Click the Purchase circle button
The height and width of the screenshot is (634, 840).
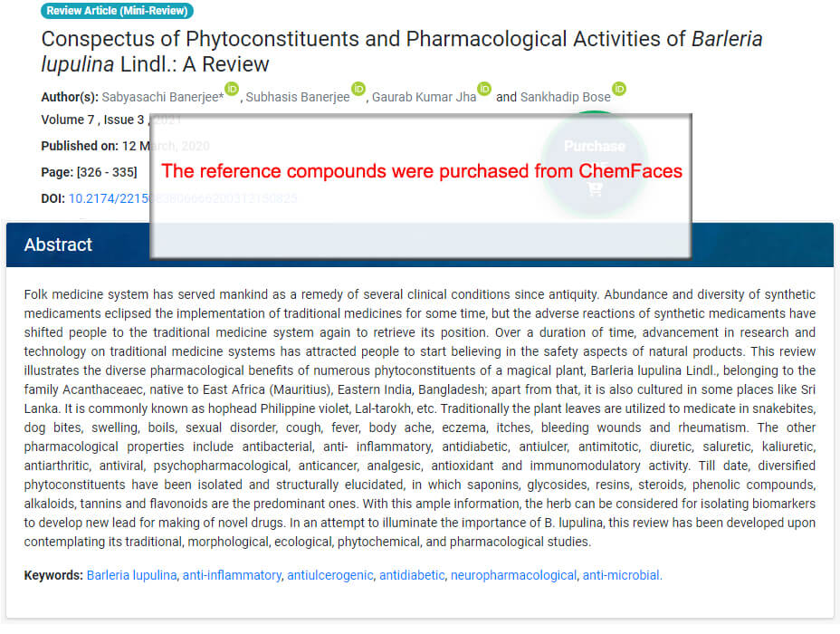tap(595, 163)
